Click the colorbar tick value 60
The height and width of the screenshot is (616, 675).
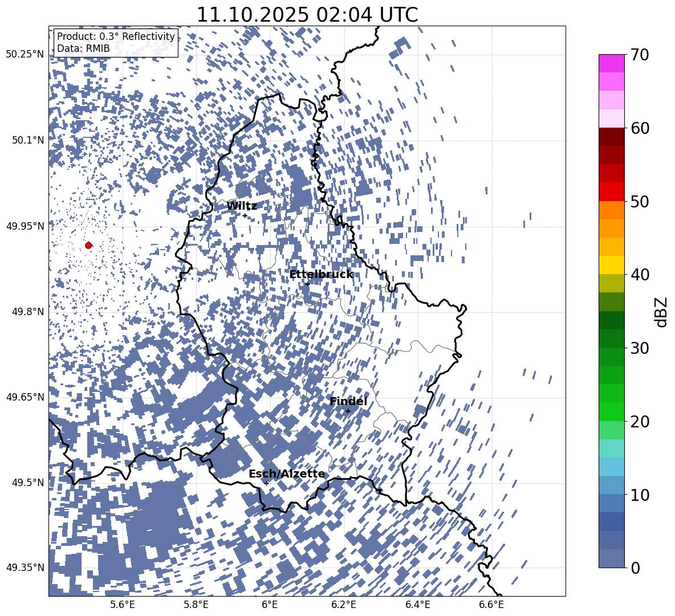tap(640, 128)
